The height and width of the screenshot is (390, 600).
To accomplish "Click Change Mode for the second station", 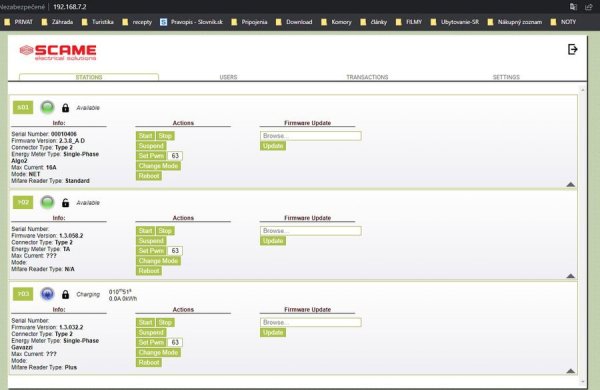I will [158, 261].
